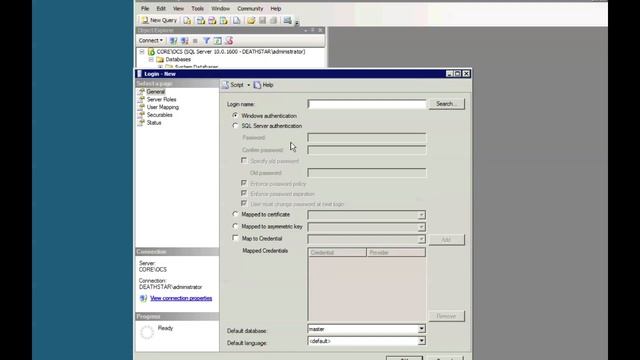Open the Script button dropdown arrow

[x=249, y=85]
